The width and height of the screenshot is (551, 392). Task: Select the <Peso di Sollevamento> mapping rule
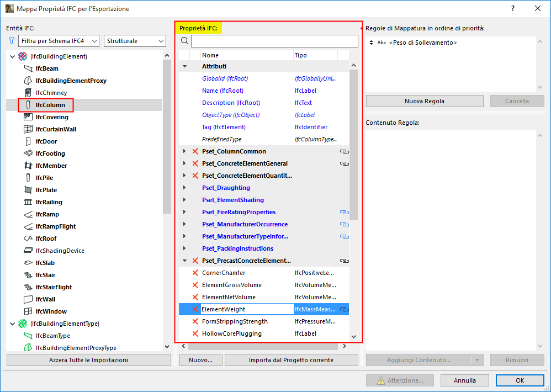tap(423, 43)
